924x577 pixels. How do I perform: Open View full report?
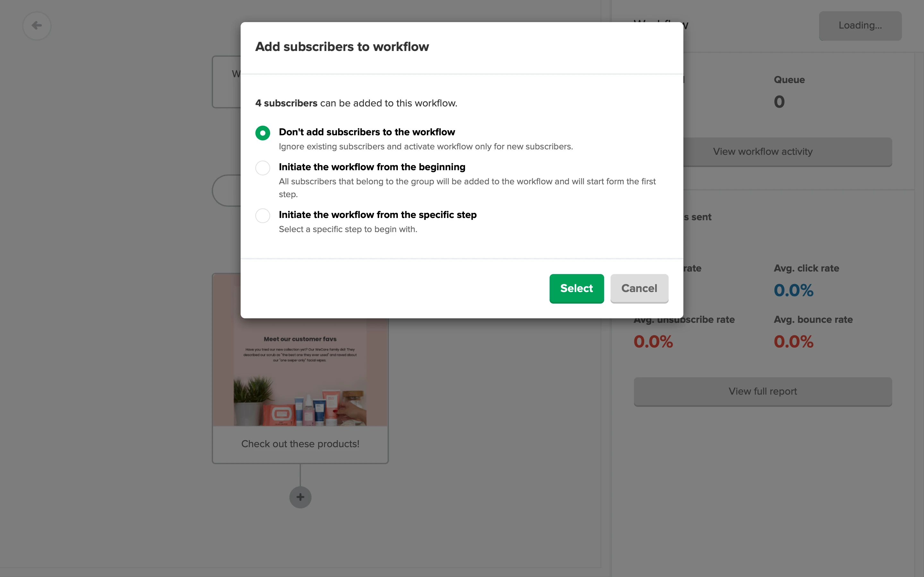click(x=763, y=391)
